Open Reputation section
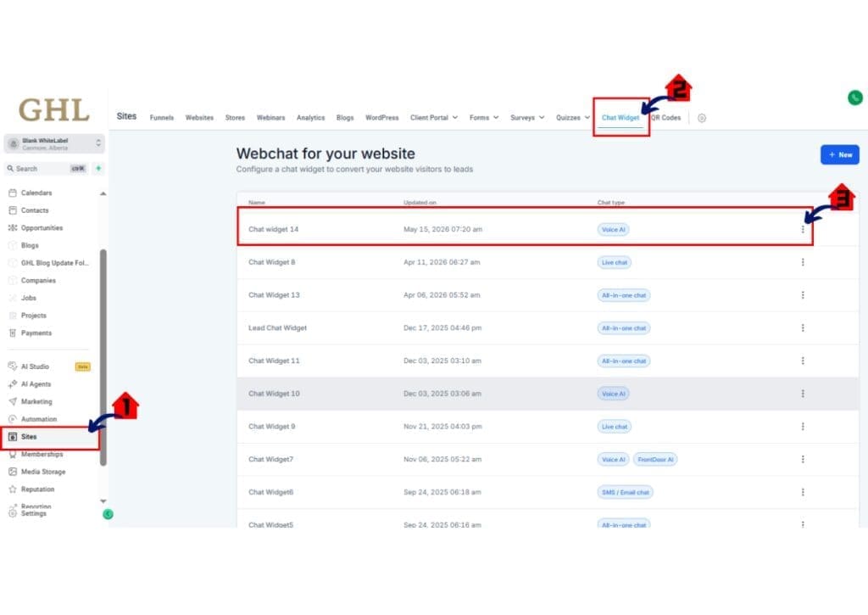 pyautogui.click(x=31, y=489)
